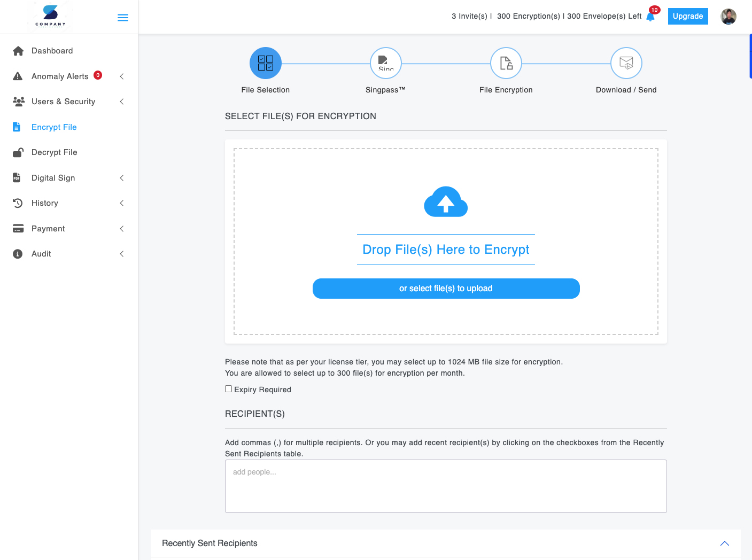Collapse the Recently Sent Recipients panel
The height and width of the screenshot is (560, 752).
724,543
